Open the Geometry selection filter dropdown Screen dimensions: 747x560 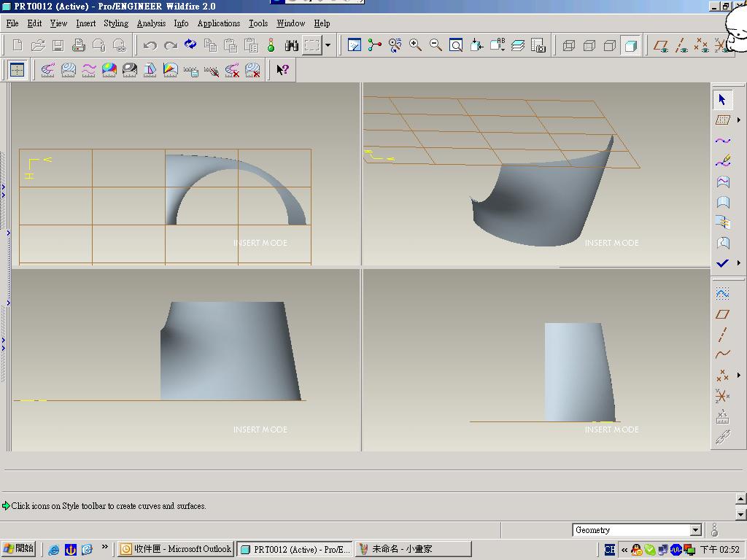tap(695, 530)
